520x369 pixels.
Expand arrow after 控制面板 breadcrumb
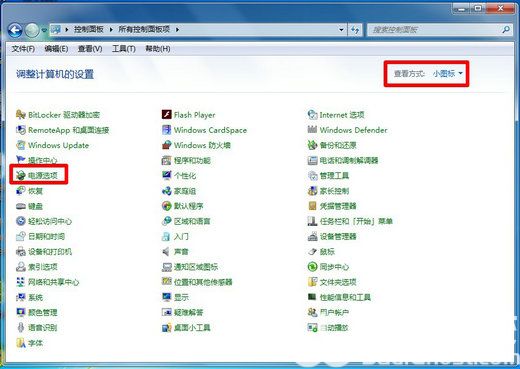coord(111,30)
